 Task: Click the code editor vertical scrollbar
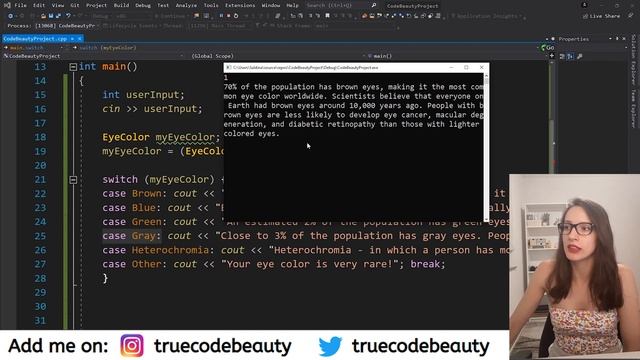552,194
